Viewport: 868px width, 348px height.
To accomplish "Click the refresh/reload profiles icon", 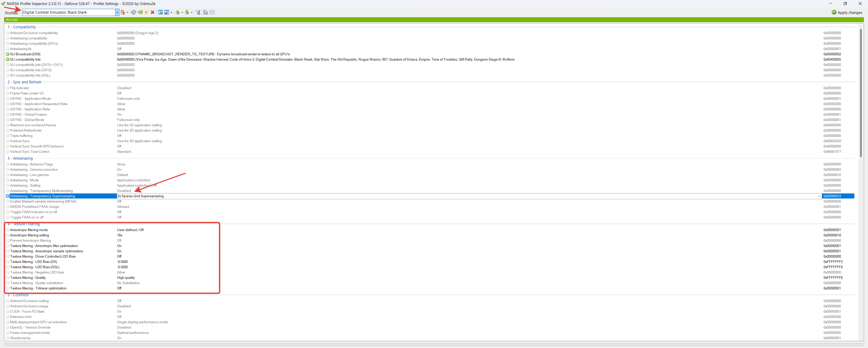I will [134, 12].
